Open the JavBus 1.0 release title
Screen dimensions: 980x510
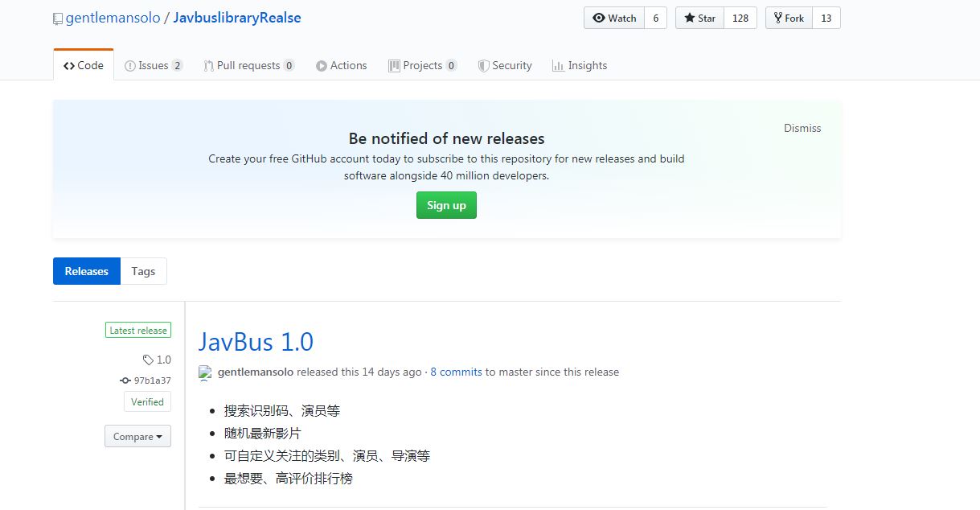tap(256, 342)
